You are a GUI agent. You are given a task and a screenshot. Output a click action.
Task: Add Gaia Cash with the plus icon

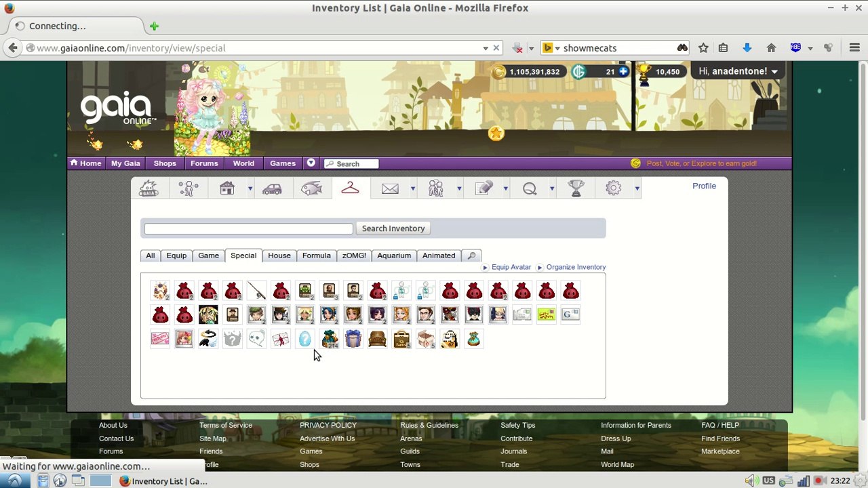(623, 71)
